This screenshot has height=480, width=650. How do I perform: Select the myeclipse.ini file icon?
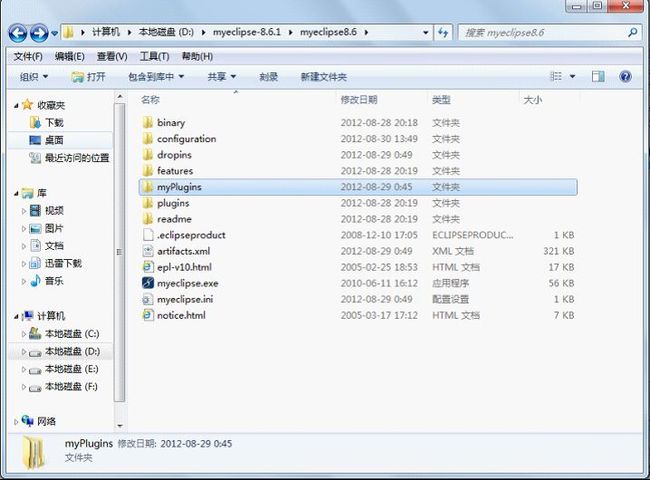[148, 299]
